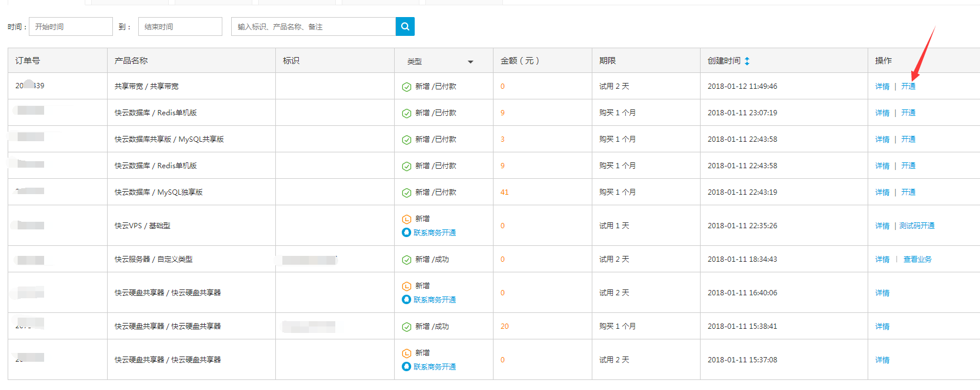
Task: Click green check icon for 共享带宽 order
Action: [x=406, y=87]
